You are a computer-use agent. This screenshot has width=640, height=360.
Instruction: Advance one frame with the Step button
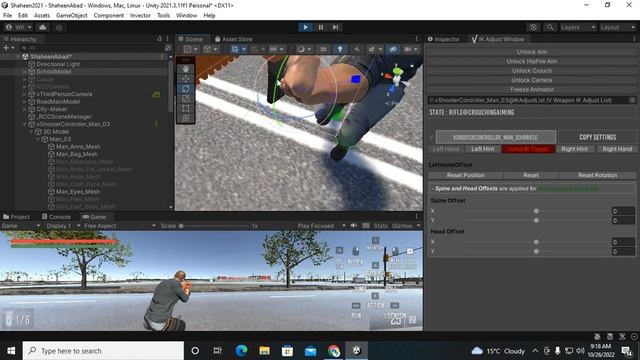click(x=335, y=27)
